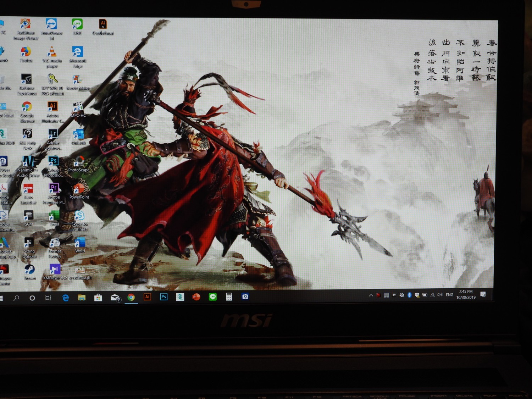Image resolution: width=532 pixels, height=399 pixels.
Task: Open Nahimic 2+ Audio Driver shortcut
Action: (28, 166)
